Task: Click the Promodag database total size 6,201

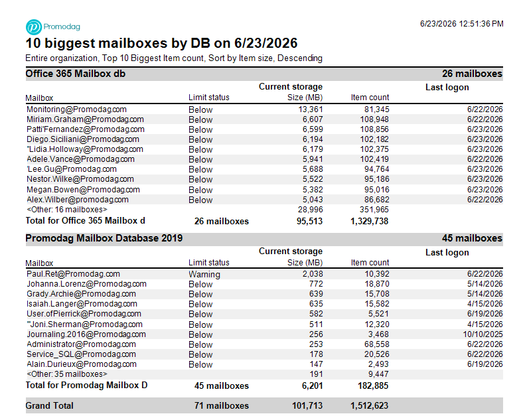Action: tap(312, 385)
